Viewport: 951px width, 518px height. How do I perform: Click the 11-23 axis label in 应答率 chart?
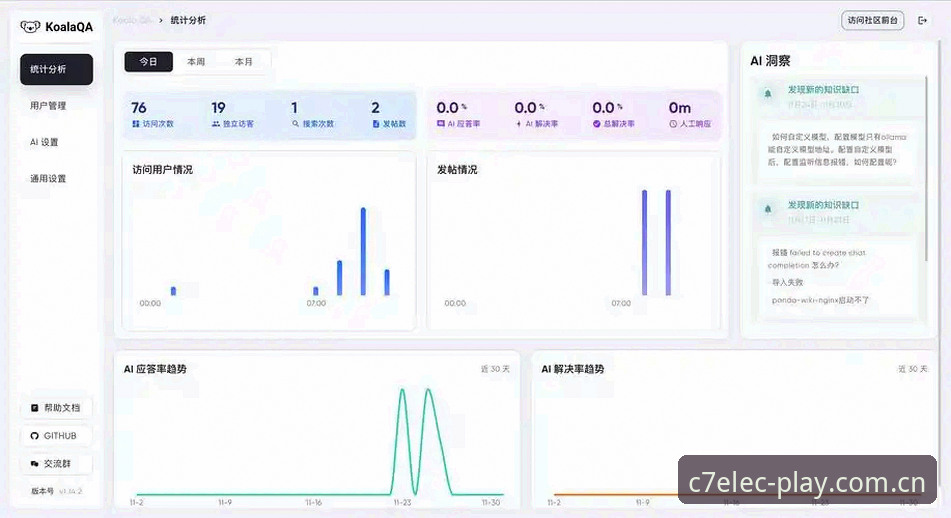402,502
